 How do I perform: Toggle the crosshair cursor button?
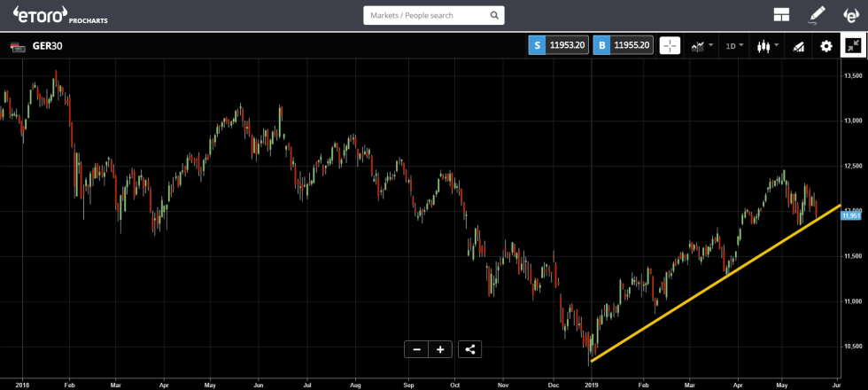(x=670, y=46)
